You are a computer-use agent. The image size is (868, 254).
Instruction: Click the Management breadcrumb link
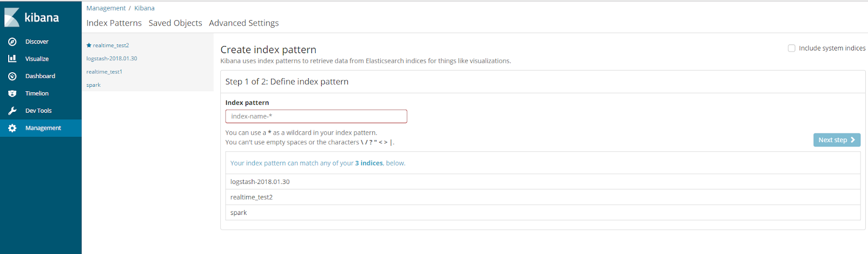click(106, 8)
